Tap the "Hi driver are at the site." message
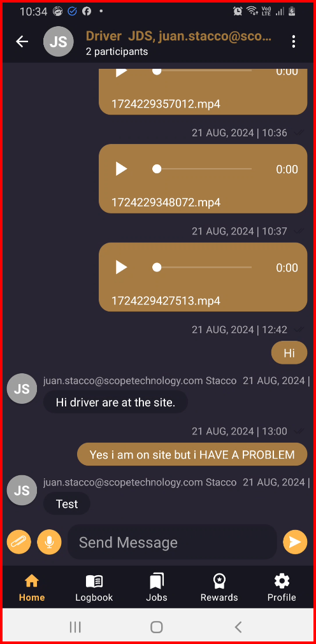This screenshot has width=316, height=644. click(115, 402)
